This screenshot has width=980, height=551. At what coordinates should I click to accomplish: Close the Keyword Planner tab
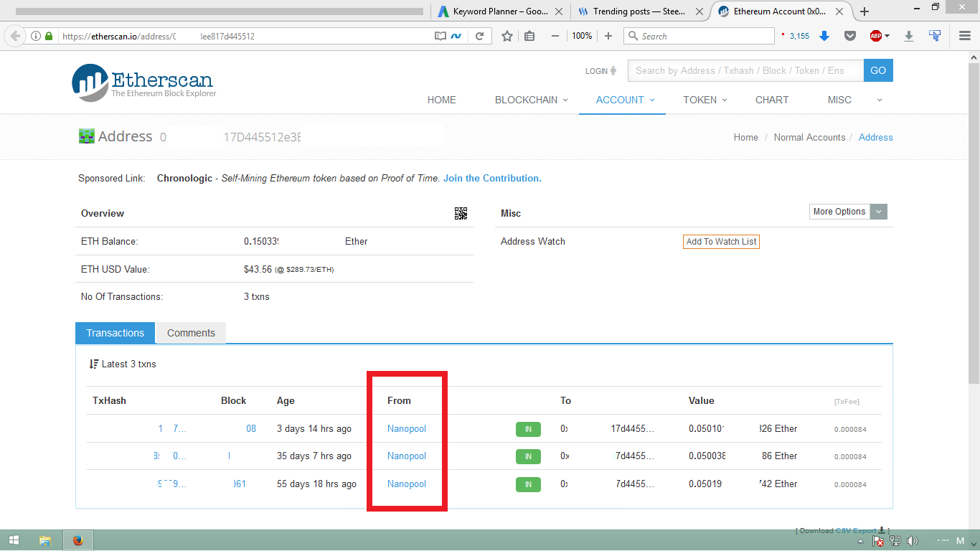point(560,11)
